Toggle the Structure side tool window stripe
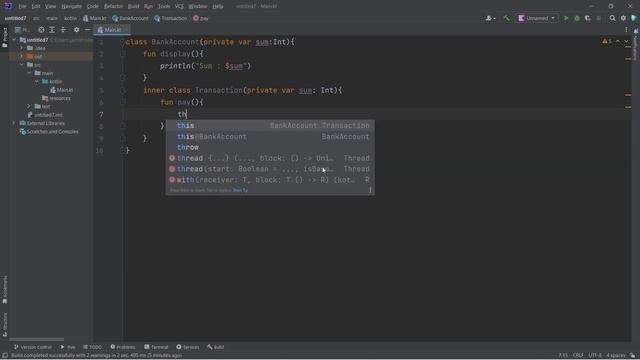The width and height of the screenshot is (640, 360). tap(5, 324)
